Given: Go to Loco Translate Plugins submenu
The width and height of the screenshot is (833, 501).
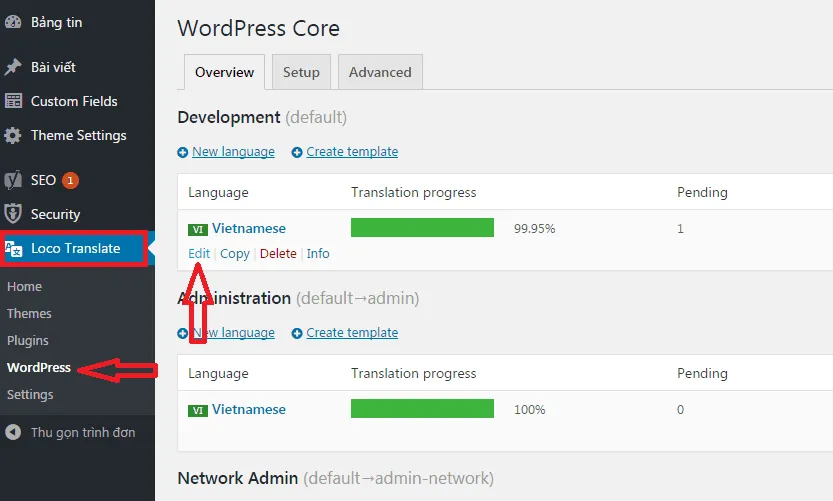Looking at the screenshot, I should click(x=28, y=340).
